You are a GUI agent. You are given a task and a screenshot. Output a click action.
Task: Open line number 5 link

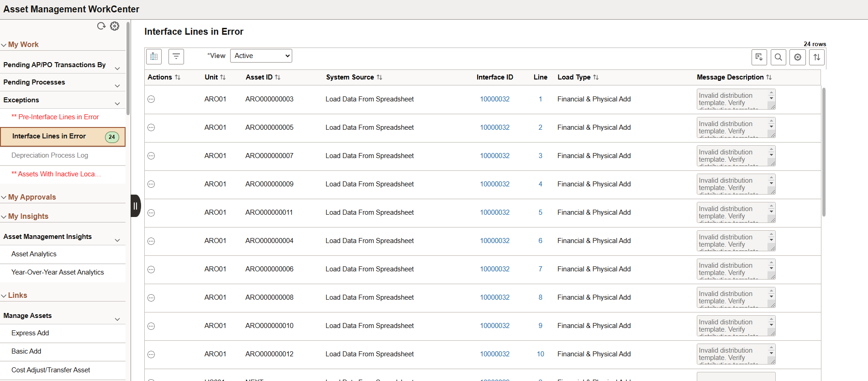540,212
